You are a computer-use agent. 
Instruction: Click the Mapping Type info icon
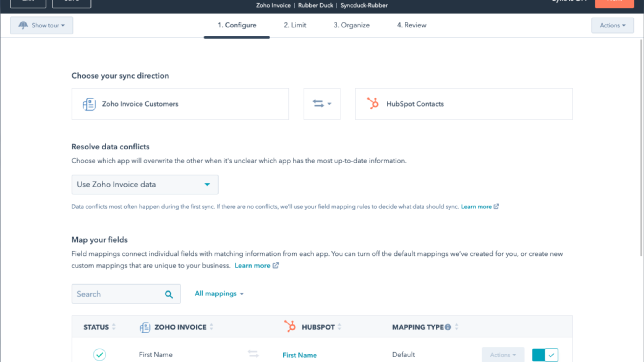click(448, 327)
